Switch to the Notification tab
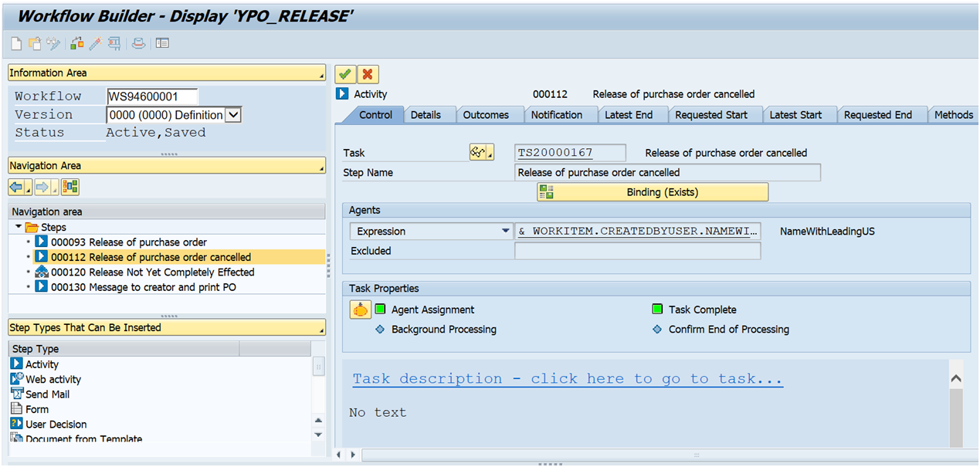The width and height of the screenshot is (980, 467). click(561, 114)
